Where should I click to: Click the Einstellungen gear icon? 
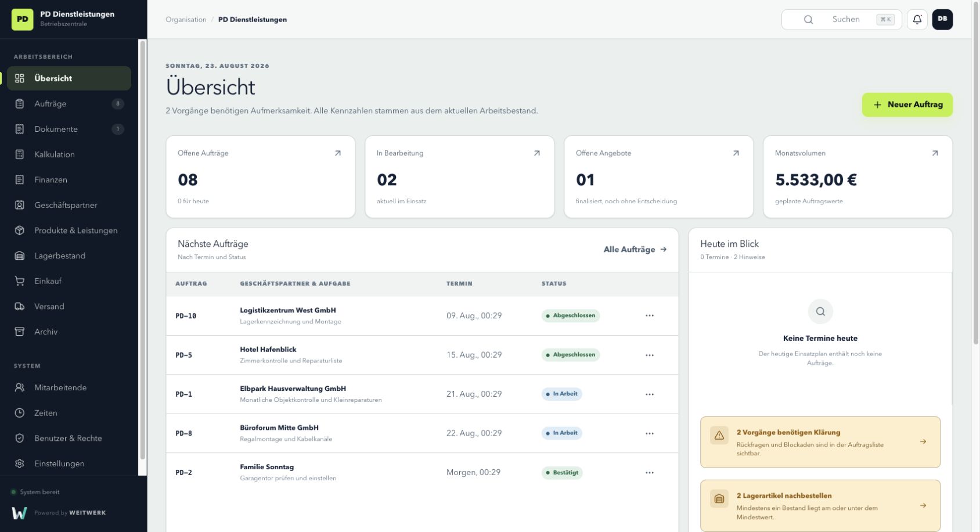tap(20, 463)
